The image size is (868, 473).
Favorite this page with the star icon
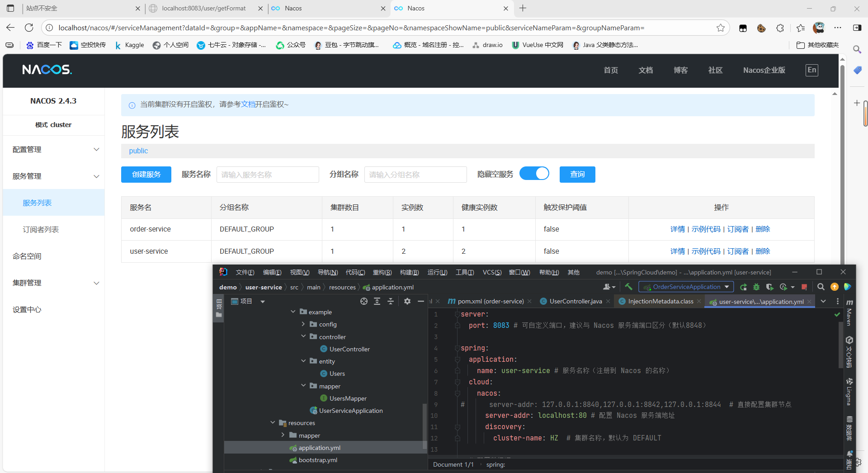[721, 28]
